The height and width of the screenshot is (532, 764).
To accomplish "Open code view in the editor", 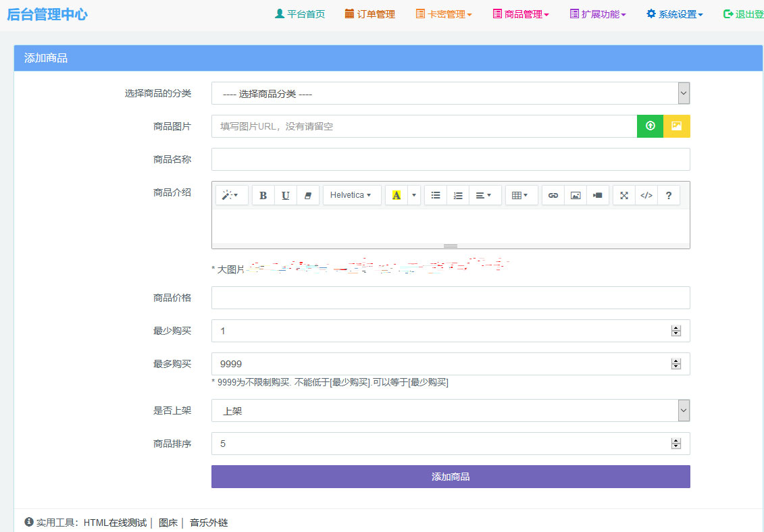I will [x=646, y=195].
